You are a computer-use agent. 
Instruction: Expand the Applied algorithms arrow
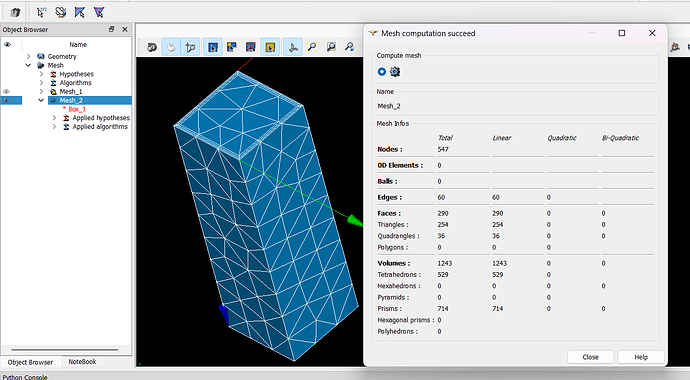pyautogui.click(x=54, y=127)
